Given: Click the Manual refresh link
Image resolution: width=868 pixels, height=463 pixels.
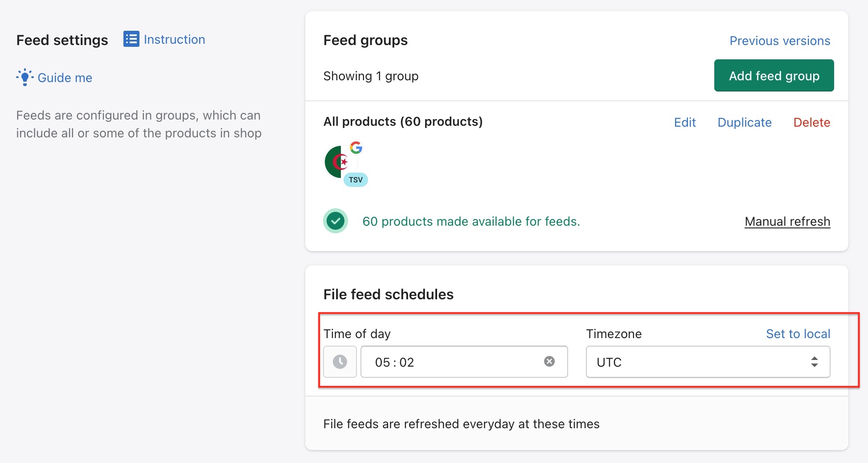Looking at the screenshot, I should pos(787,221).
